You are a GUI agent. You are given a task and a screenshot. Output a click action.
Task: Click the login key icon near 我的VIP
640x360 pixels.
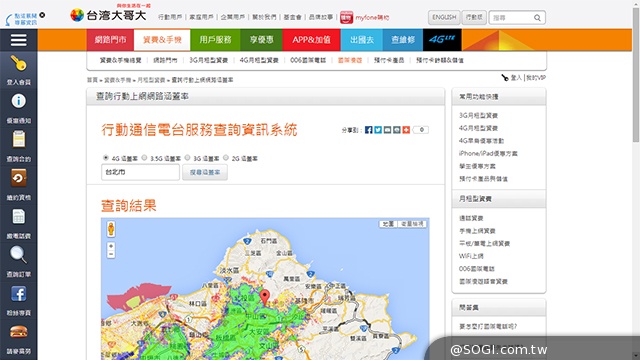(x=505, y=78)
